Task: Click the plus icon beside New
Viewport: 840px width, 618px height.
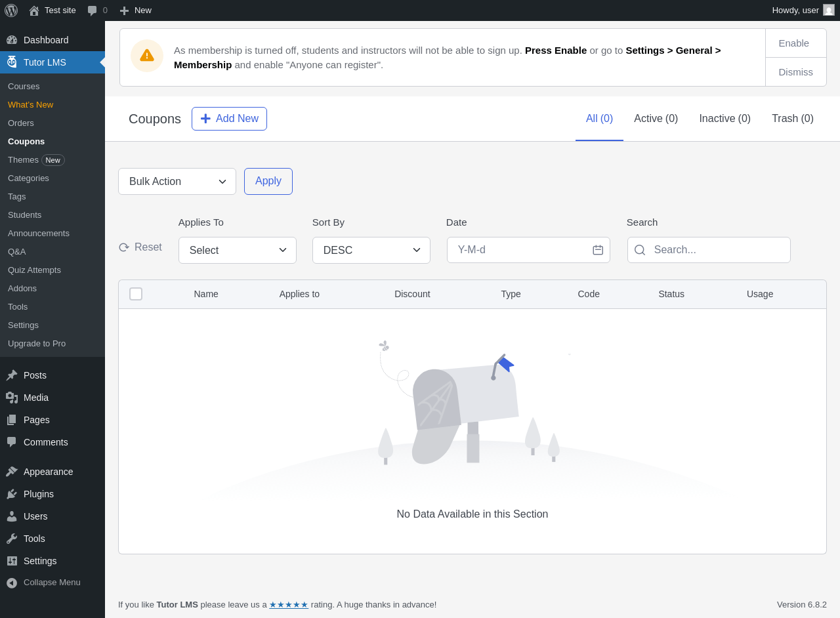Action: (x=124, y=10)
